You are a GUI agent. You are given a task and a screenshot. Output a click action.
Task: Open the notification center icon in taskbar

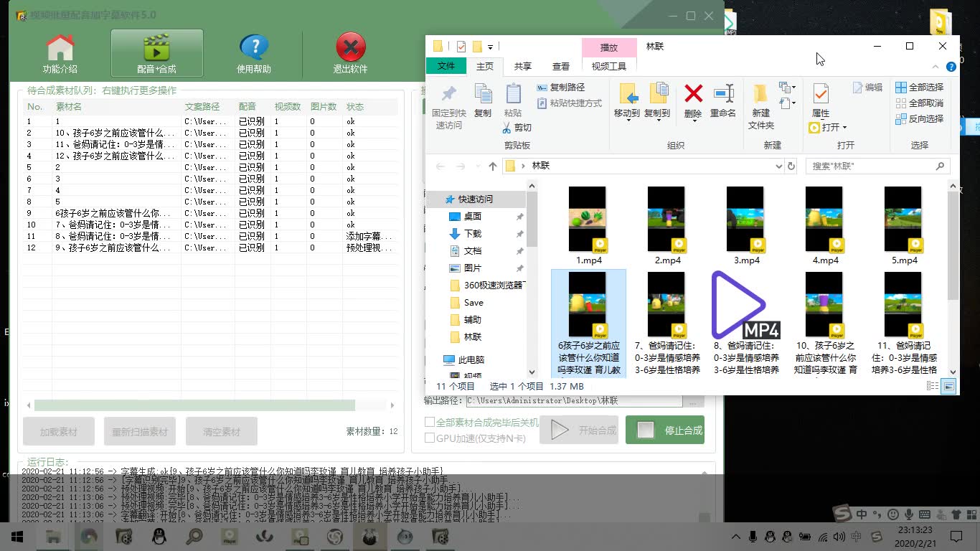tap(956, 537)
